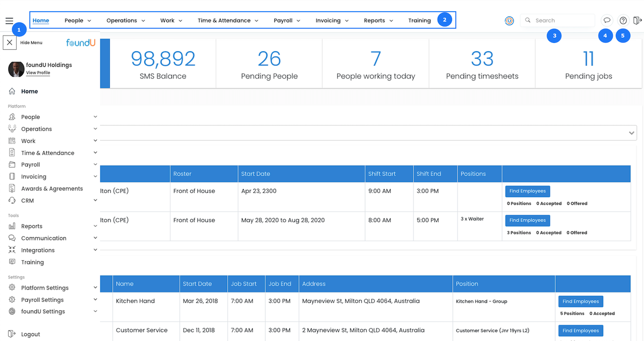Screen dimensions: 644x341
Task: Expand Payroll section in the sidebar
Action: tap(95, 165)
